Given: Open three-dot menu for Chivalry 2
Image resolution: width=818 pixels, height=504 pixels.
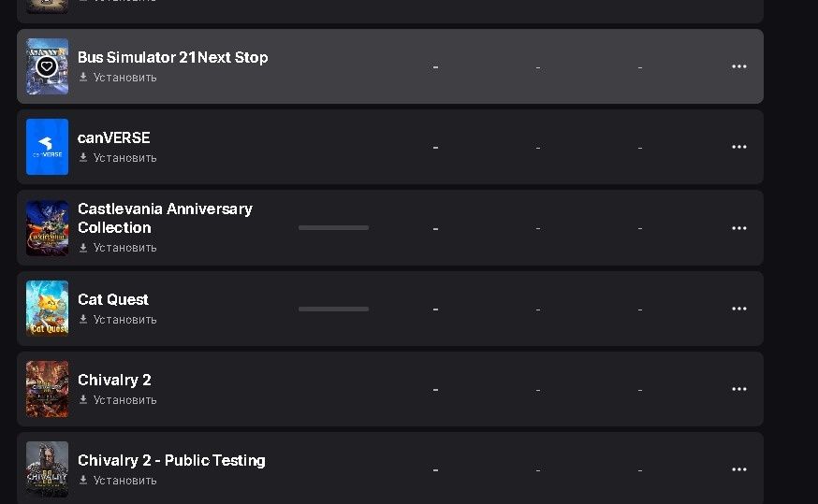Looking at the screenshot, I should 738,389.
